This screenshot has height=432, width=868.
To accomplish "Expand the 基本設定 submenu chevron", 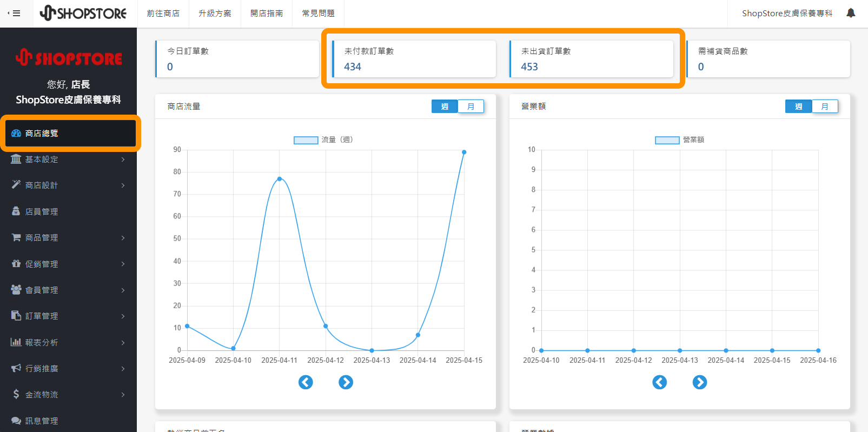I will click(x=123, y=159).
